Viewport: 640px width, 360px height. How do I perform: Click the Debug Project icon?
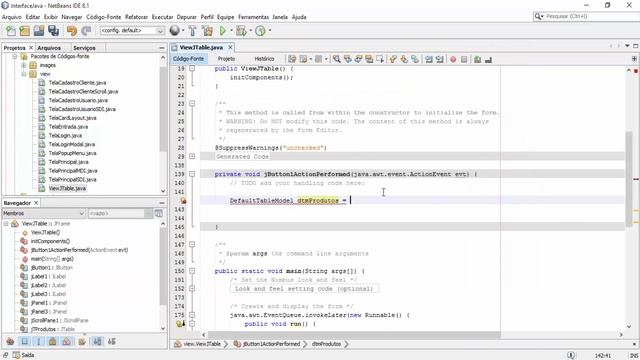pos(241,31)
